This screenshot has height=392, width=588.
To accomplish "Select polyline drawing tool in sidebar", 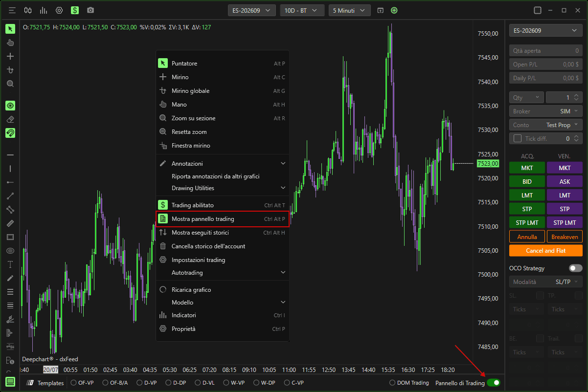I will tap(10, 210).
